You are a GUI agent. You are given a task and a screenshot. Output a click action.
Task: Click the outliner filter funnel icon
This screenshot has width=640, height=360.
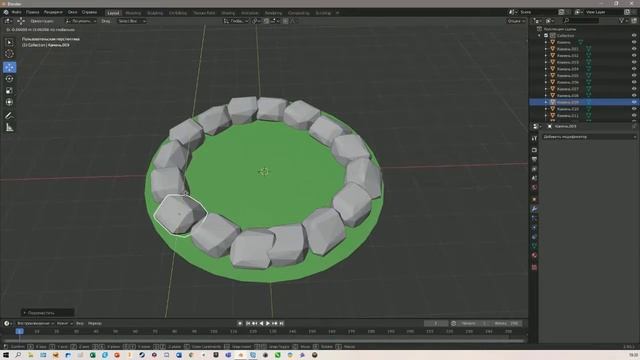pos(622,20)
